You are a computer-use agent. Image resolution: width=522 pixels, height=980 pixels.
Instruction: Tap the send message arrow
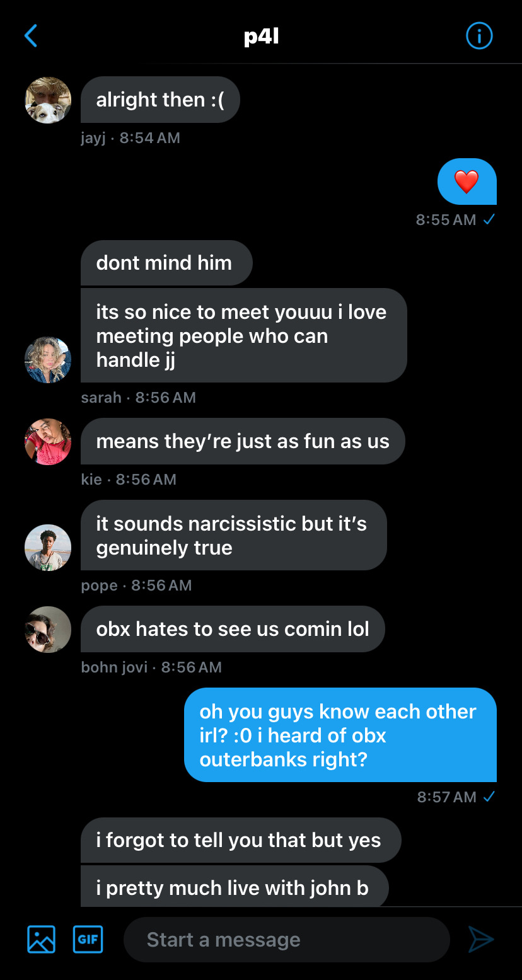coord(481,940)
